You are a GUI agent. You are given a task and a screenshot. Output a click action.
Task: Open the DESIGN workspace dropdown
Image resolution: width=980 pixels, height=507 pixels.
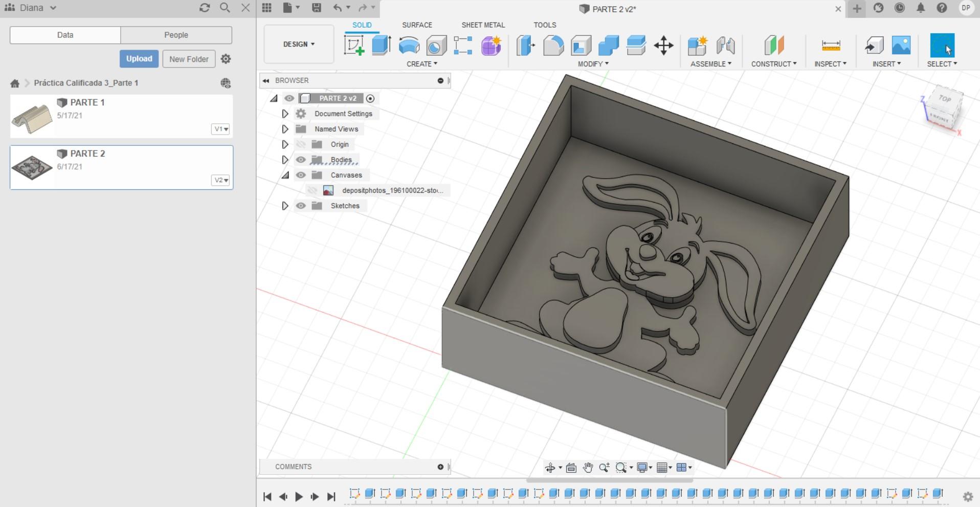pyautogui.click(x=299, y=44)
